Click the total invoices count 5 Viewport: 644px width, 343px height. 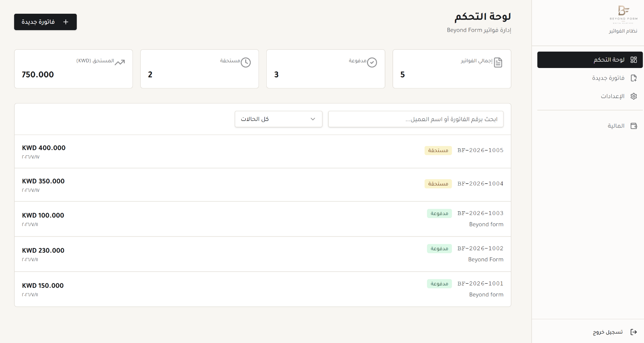[402, 75]
